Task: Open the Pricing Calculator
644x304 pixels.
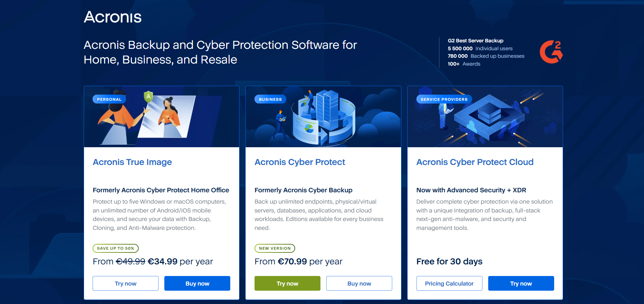Action: [449, 284]
